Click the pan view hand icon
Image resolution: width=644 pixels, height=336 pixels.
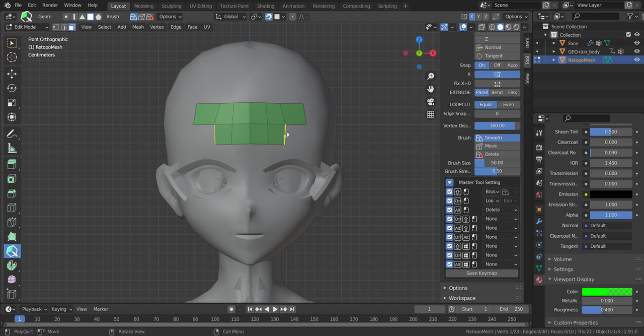point(431,89)
